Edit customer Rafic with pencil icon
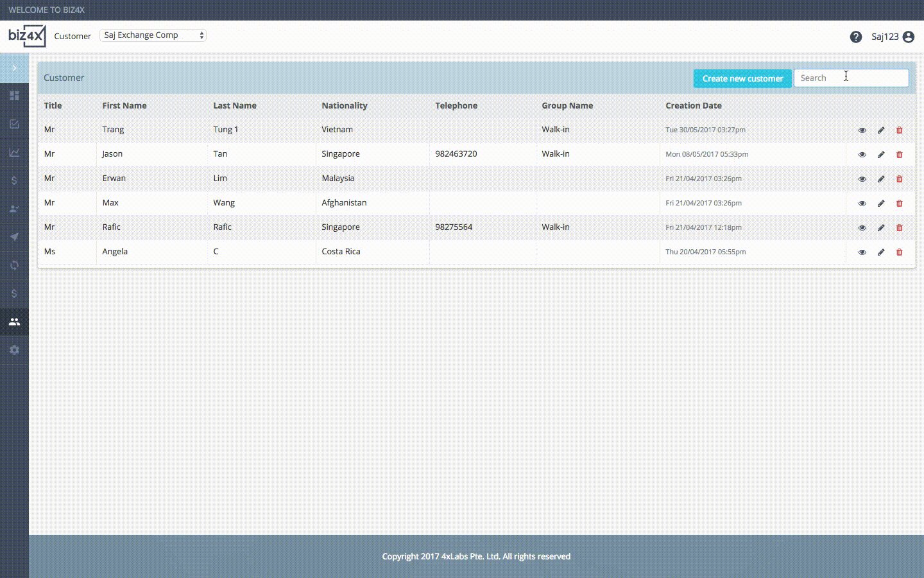The image size is (924, 578). click(881, 227)
